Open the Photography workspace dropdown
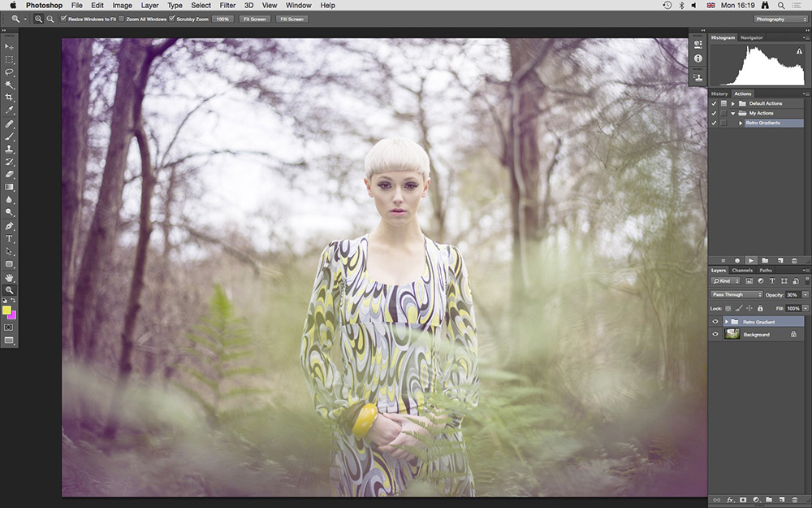The width and height of the screenshot is (812, 508). (780, 20)
